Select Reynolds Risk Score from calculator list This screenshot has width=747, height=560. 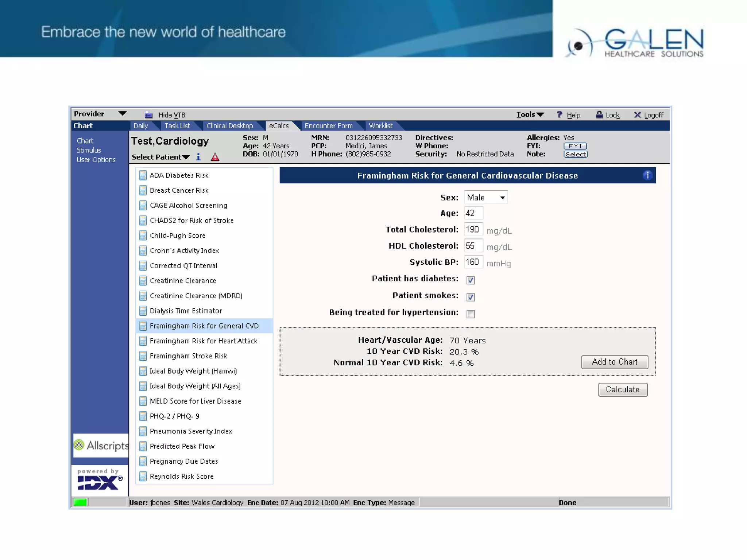(181, 476)
